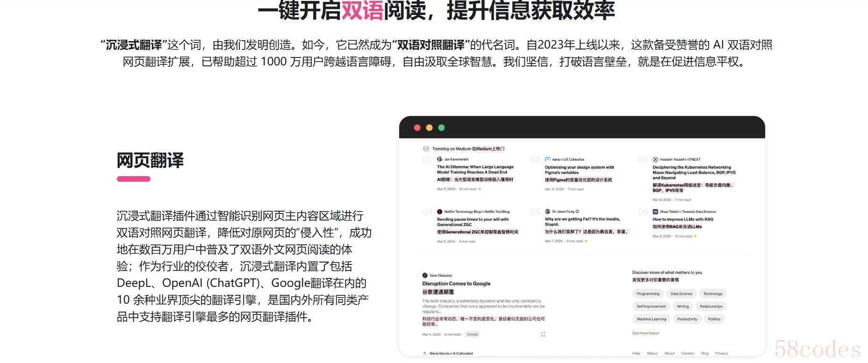The height and width of the screenshot is (363, 868).
Task: Open Deciphering the Kubernetes Networking Maze article
Action: pos(694,172)
